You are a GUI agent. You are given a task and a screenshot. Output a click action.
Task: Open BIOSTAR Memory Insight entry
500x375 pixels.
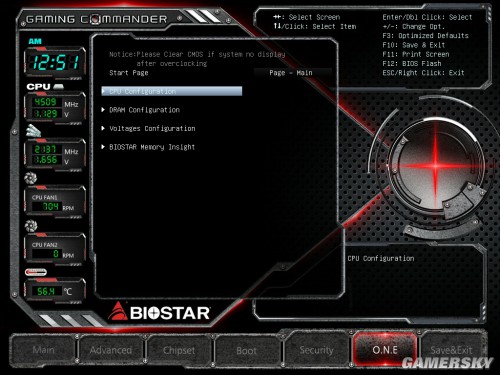tap(148, 147)
